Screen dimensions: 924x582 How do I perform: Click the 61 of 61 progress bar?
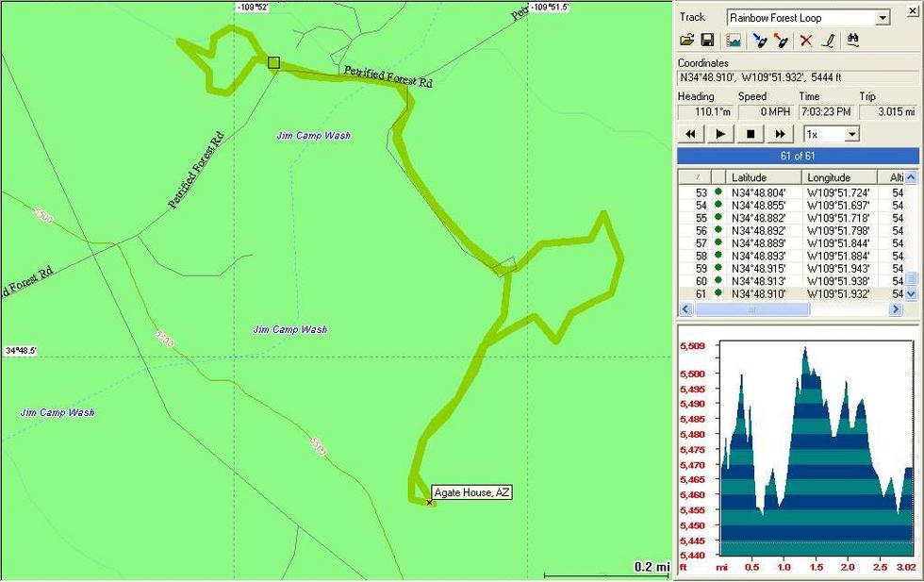pyautogui.click(x=798, y=156)
